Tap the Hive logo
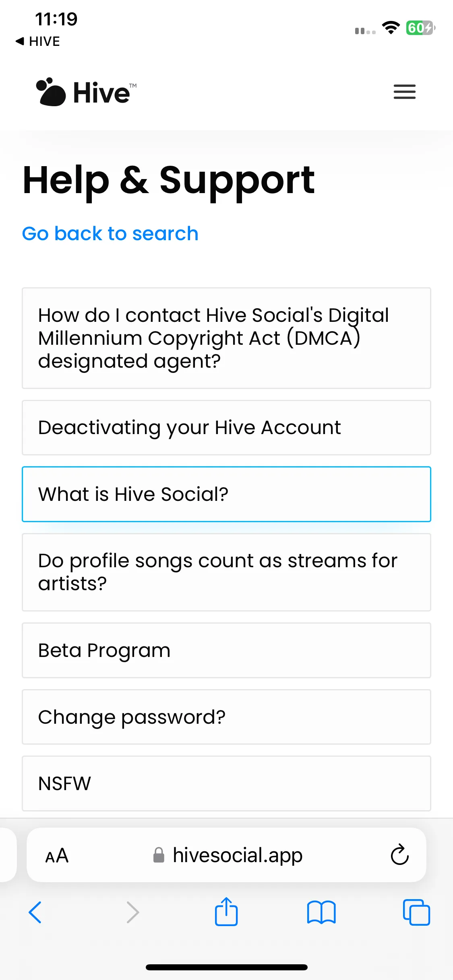 click(x=86, y=92)
